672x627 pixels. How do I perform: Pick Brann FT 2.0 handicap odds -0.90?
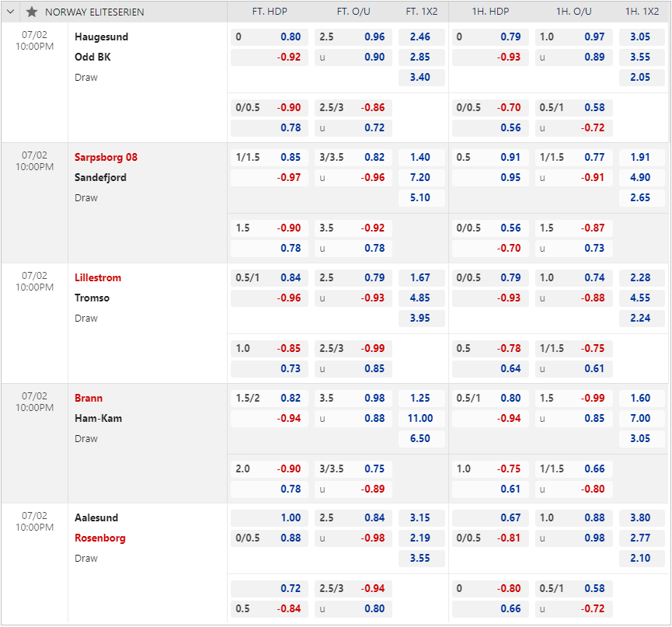[x=270, y=469]
